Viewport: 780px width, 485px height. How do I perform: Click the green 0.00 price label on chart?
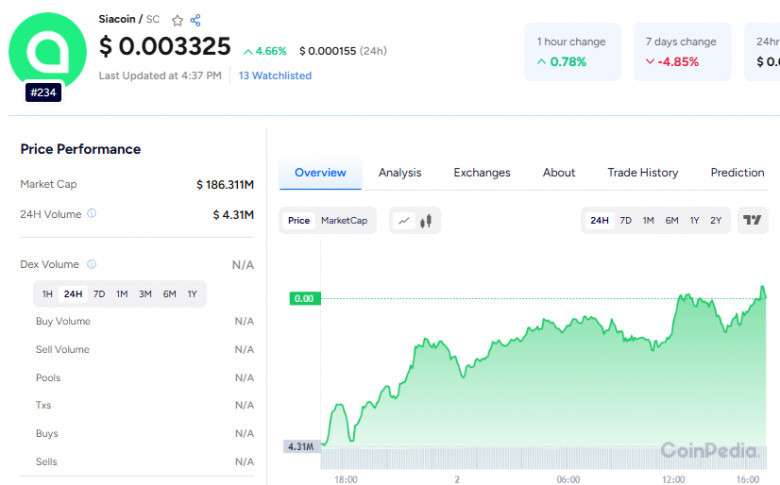click(x=304, y=298)
